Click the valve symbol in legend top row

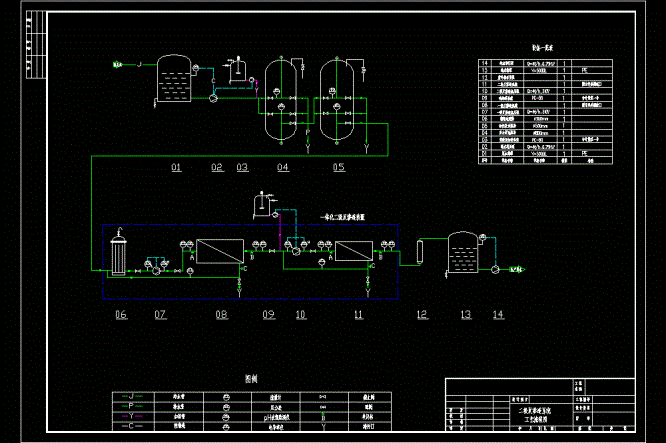pyautogui.click(x=323, y=397)
